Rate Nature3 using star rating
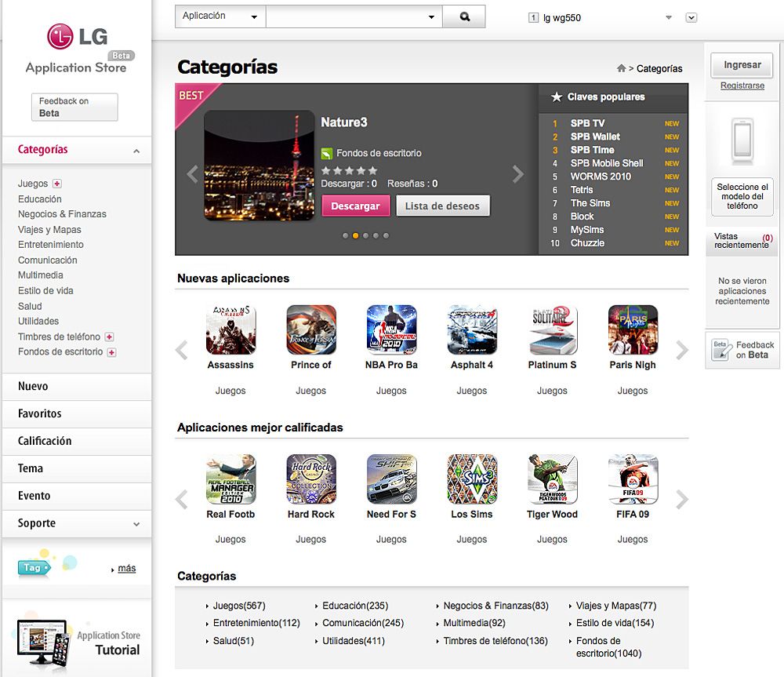Viewport: 784px width, 677px height. pyautogui.click(x=349, y=171)
